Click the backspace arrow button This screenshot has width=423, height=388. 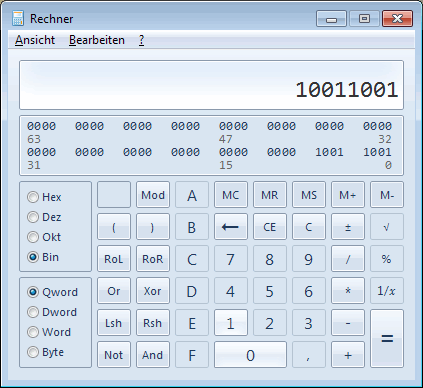coord(231,227)
